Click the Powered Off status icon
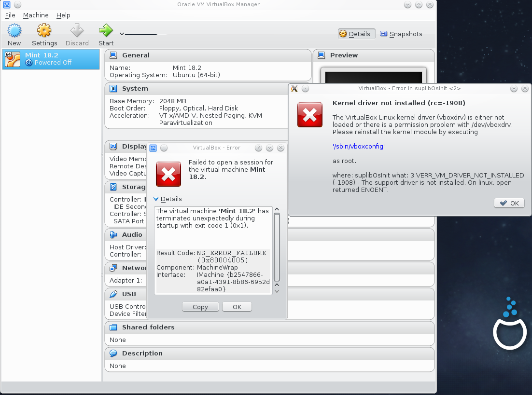Screen dimensions: 532x395 coord(29,62)
